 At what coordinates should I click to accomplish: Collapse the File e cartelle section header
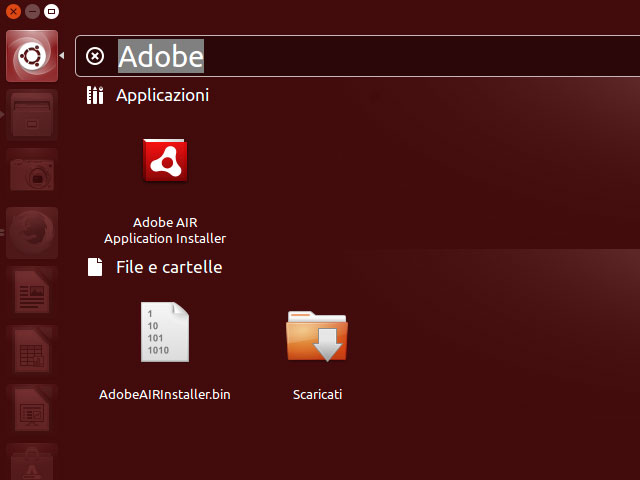point(169,267)
